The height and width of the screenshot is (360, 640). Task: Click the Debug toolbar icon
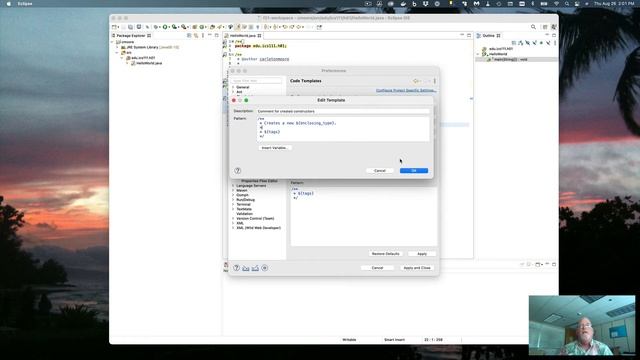coord(156,27)
